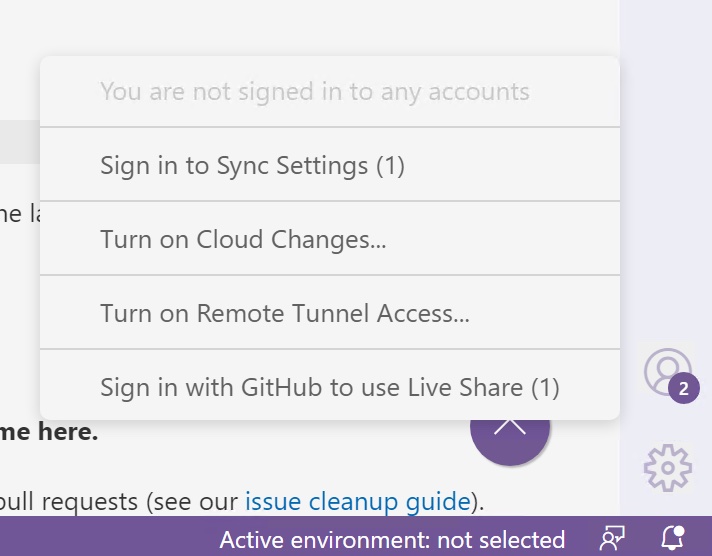Sign in with GitHub to use Live Share
The height and width of the screenshot is (556, 712).
329,387
